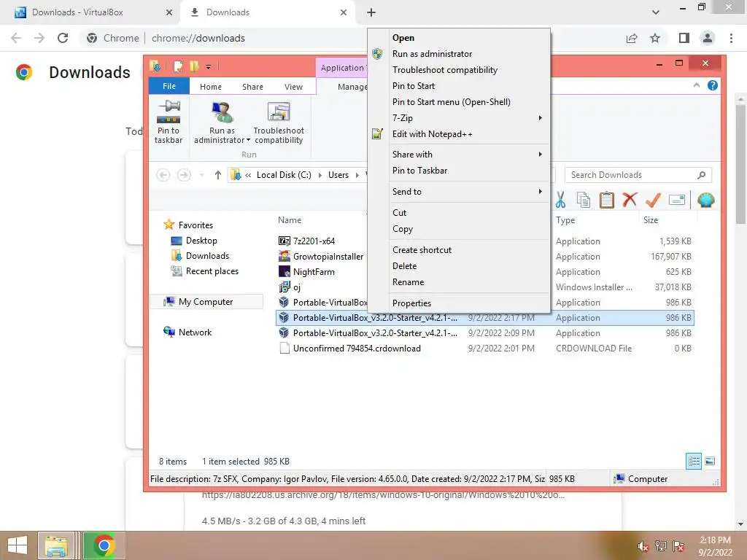This screenshot has height=560, width=747.
Task: Click the network tray icon
Action: pos(661,545)
